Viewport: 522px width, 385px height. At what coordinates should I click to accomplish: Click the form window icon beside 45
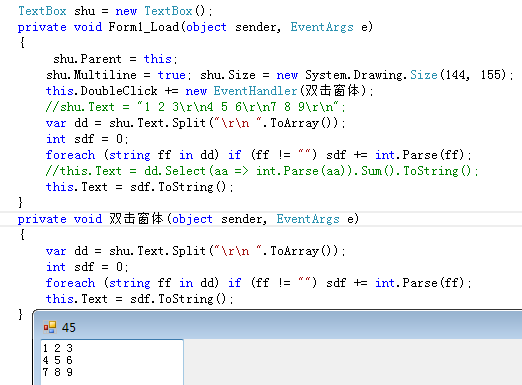point(50,327)
